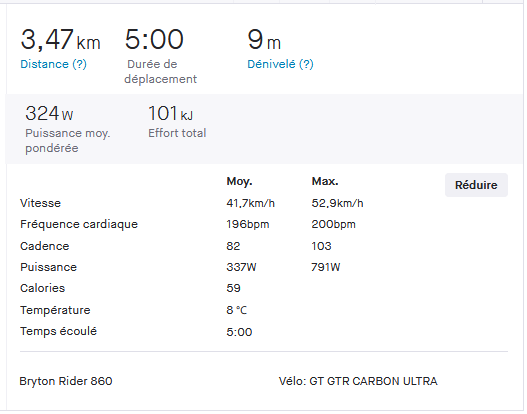This screenshot has height=414, width=527.
Task: Click the Vitesse row label
Action: point(41,204)
